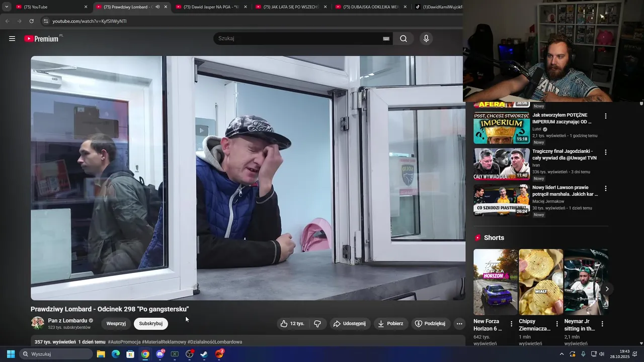Open File Explorer from taskbar
644x362 pixels.
click(x=101, y=354)
